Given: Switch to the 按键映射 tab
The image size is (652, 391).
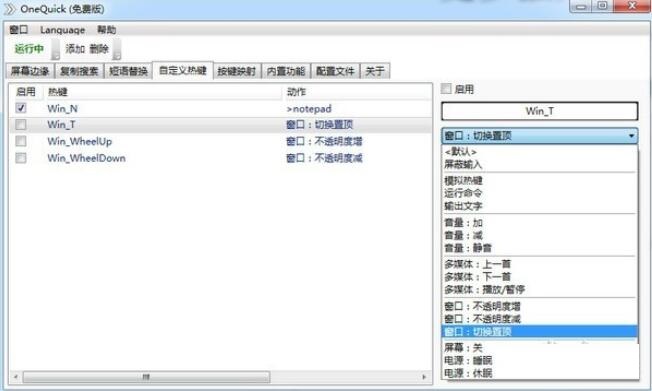Looking at the screenshot, I should [x=237, y=71].
